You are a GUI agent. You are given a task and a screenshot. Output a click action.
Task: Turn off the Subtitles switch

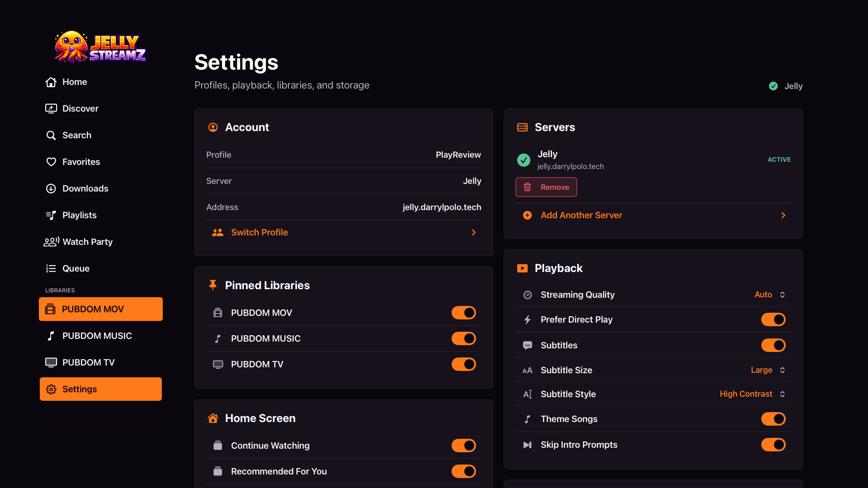pos(774,345)
